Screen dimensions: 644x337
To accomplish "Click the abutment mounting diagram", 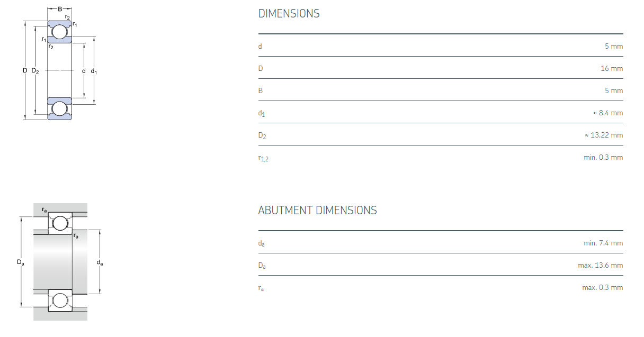I will click(x=60, y=262).
